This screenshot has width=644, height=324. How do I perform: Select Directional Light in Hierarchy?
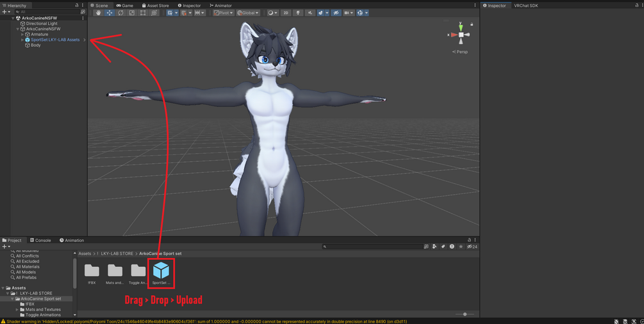pyautogui.click(x=42, y=24)
